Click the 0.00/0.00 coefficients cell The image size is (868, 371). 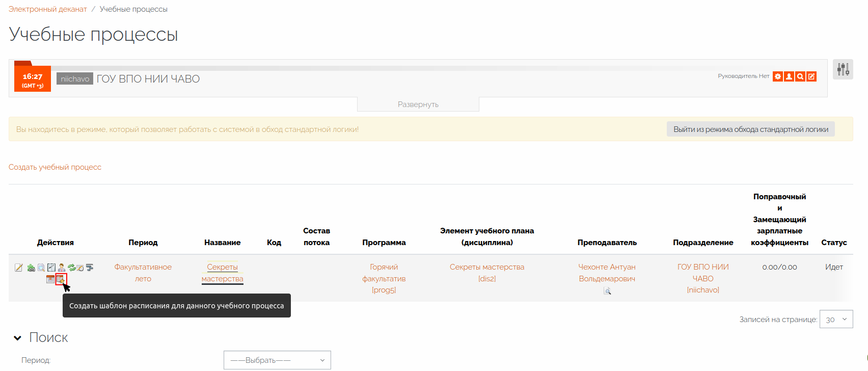click(x=779, y=267)
